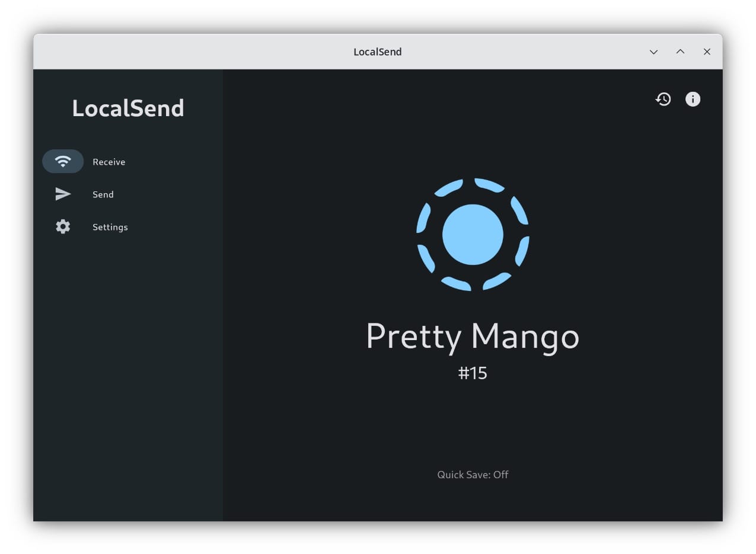Select the Send paper-plane icon
The width and height of the screenshot is (756, 554).
click(x=63, y=194)
